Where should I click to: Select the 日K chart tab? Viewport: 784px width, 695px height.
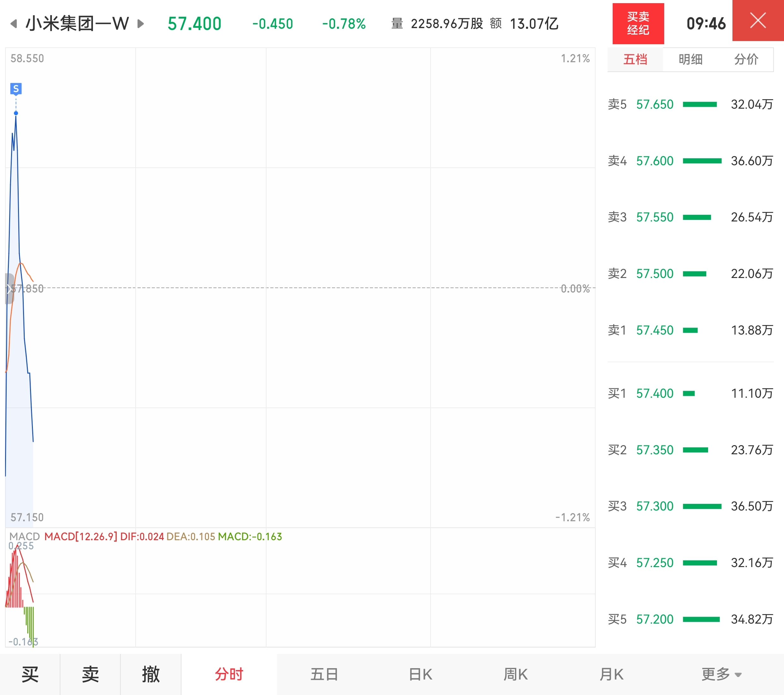click(420, 674)
